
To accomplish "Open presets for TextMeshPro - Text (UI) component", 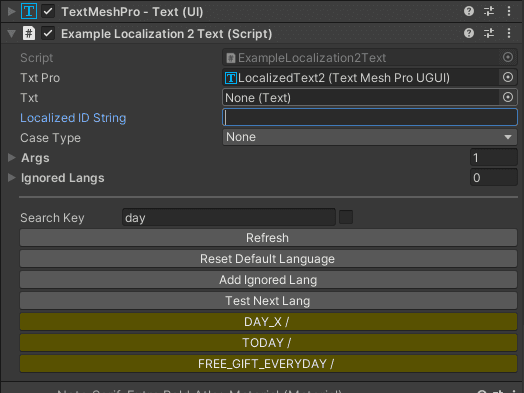I will coord(489,11).
